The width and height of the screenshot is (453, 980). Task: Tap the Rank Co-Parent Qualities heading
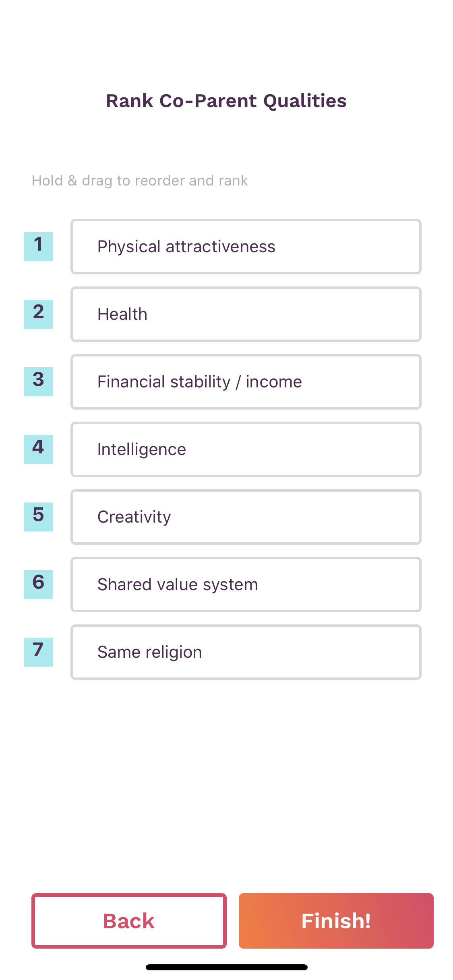click(x=226, y=101)
